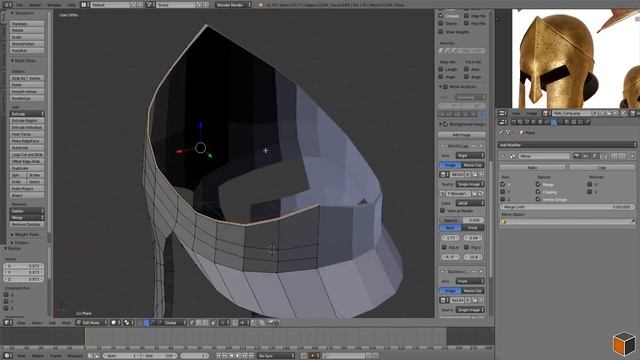Click Loop Cut and Slide tool
The height and width of the screenshot is (360, 640).
[x=27, y=154]
